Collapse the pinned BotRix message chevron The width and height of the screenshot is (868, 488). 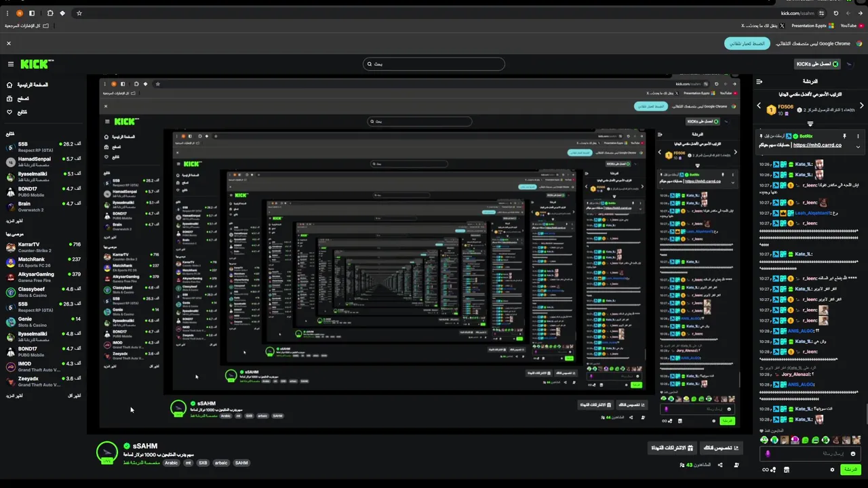click(x=858, y=146)
